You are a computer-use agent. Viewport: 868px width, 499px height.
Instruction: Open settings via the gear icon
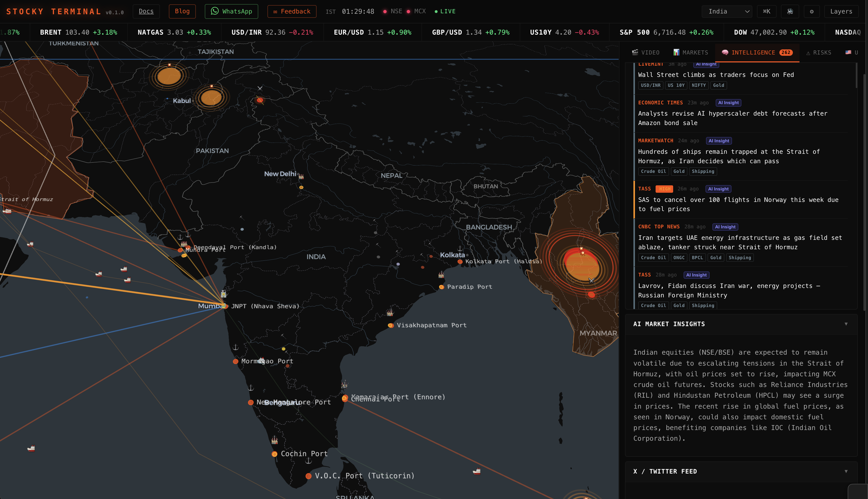coord(811,11)
